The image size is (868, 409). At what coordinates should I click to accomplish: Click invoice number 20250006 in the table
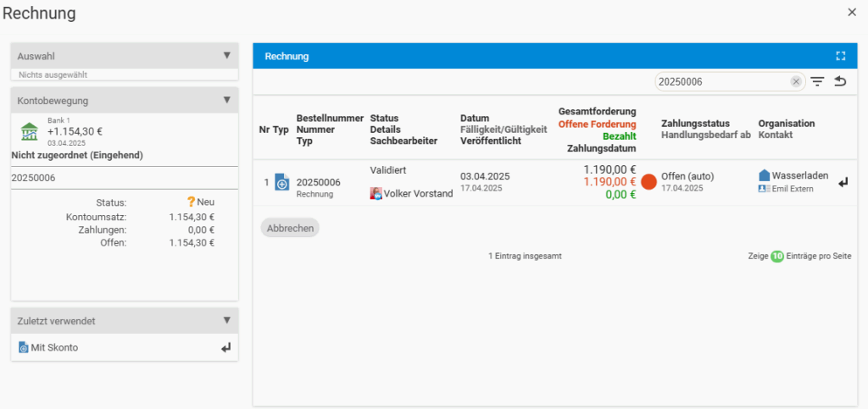pos(319,182)
